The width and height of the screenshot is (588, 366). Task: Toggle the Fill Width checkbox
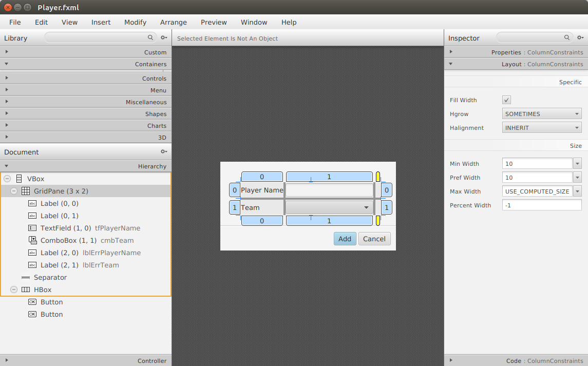pyautogui.click(x=506, y=100)
